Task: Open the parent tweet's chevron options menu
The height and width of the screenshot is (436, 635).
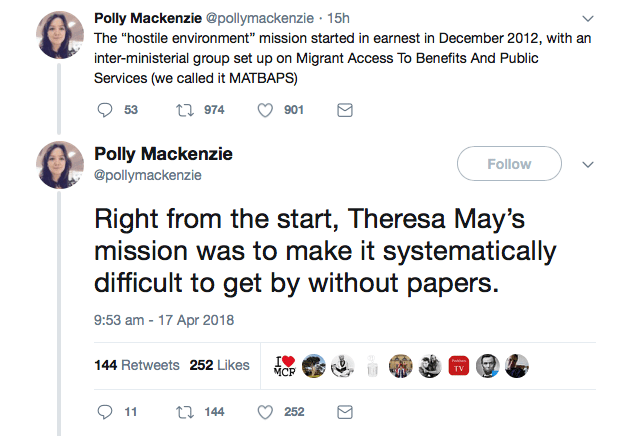Action: click(x=588, y=19)
